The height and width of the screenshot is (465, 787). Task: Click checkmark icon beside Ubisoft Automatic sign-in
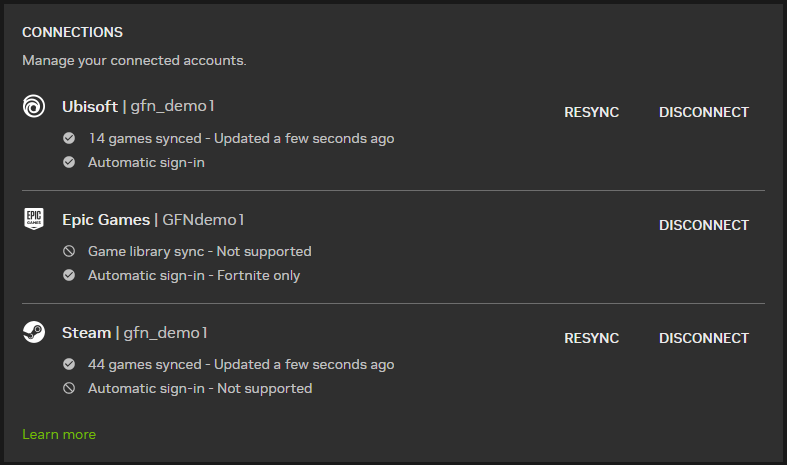pyautogui.click(x=69, y=162)
